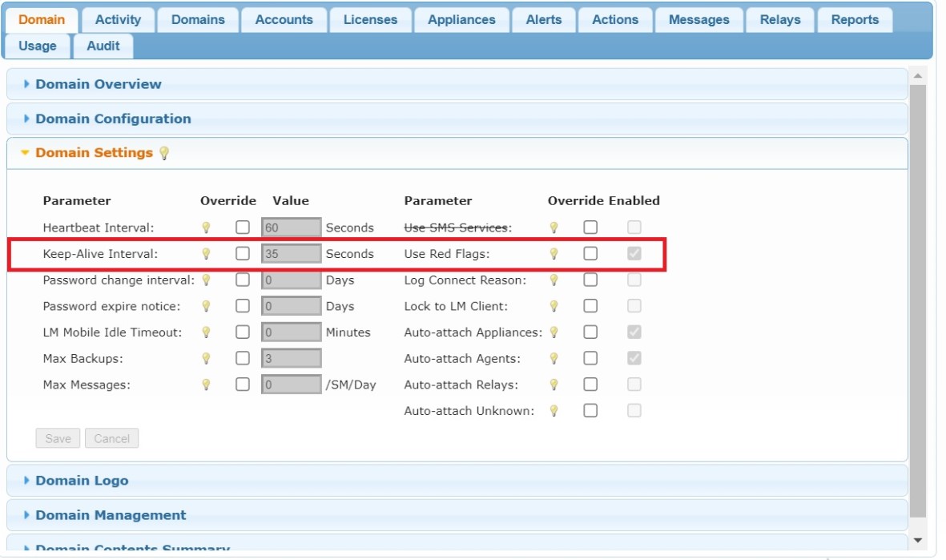The image size is (946, 560).
Task: Click the Log Connect Reason help bulb
Action: tap(554, 280)
